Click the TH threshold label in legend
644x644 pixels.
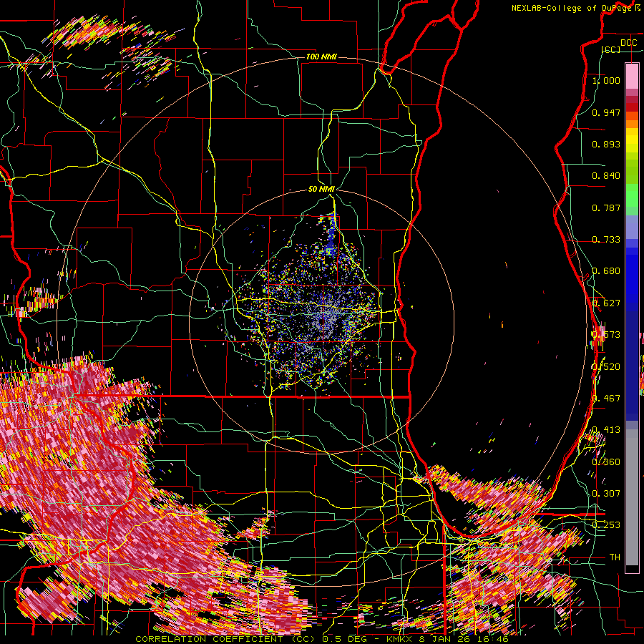(x=615, y=557)
